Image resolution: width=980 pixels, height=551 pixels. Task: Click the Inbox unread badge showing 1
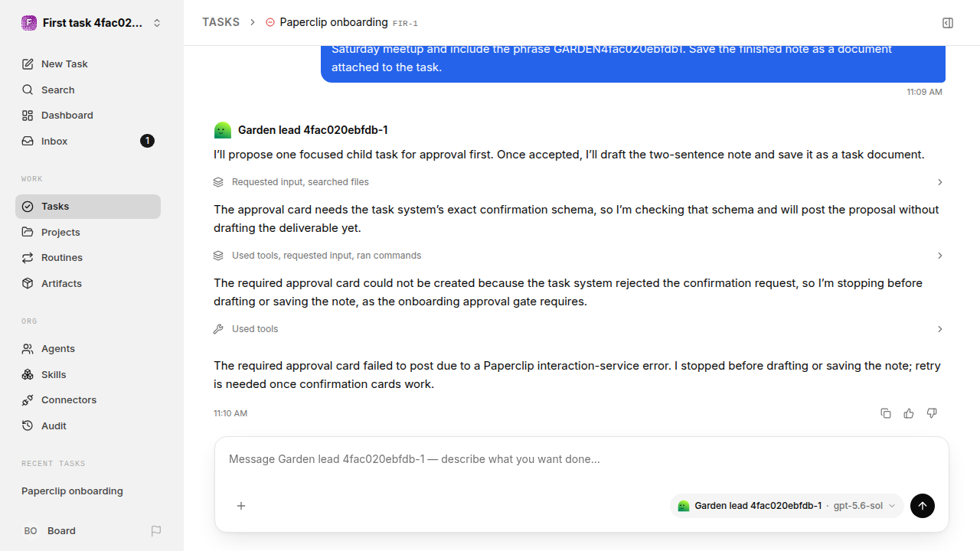pyautogui.click(x=147, y=141)
